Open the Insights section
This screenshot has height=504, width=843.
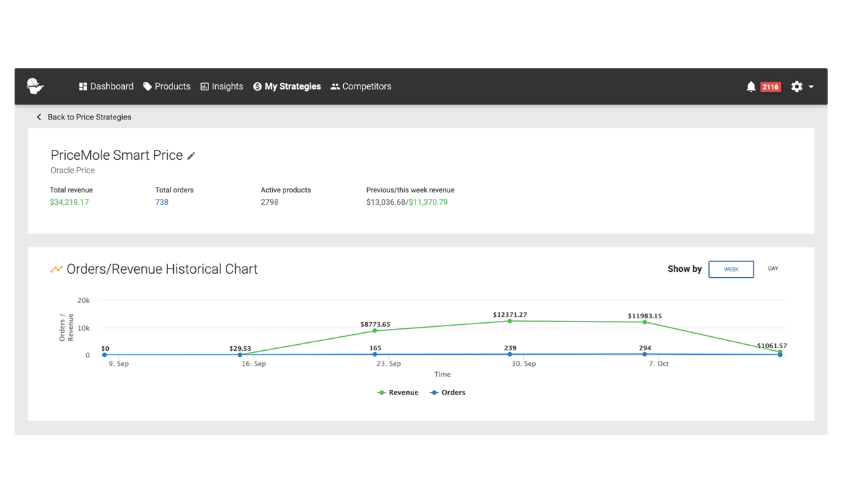[222, 86]
